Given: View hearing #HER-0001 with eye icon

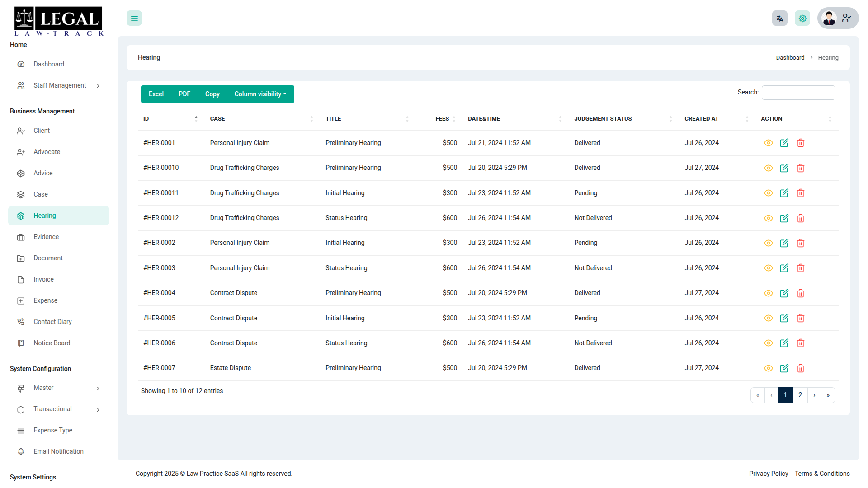Looking at the screenshot, I should [x=769, y=143].
